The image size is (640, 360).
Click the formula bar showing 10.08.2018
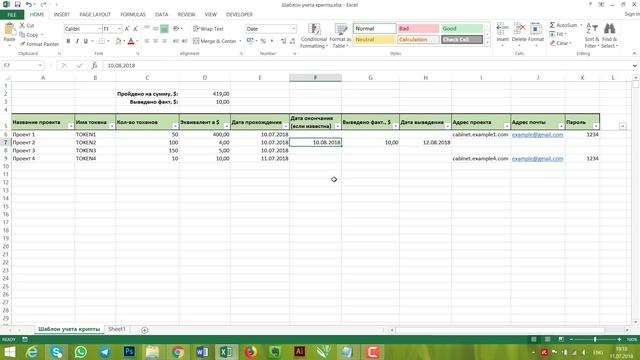click(367, 65)
